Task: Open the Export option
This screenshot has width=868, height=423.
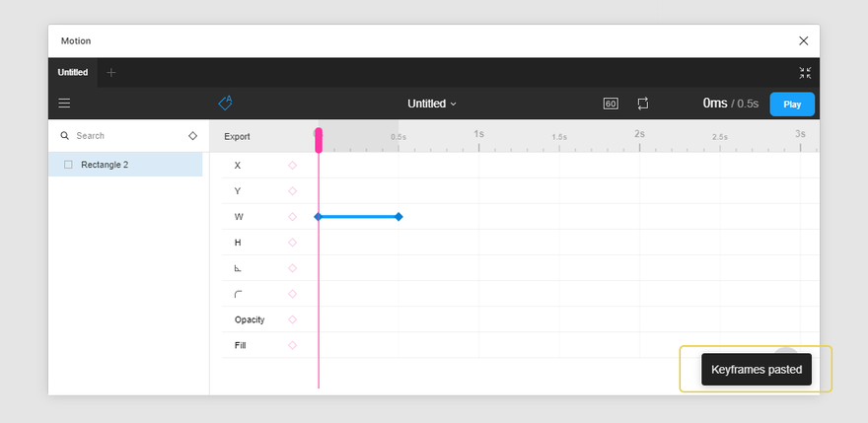Action: click(x=237, y=137)
